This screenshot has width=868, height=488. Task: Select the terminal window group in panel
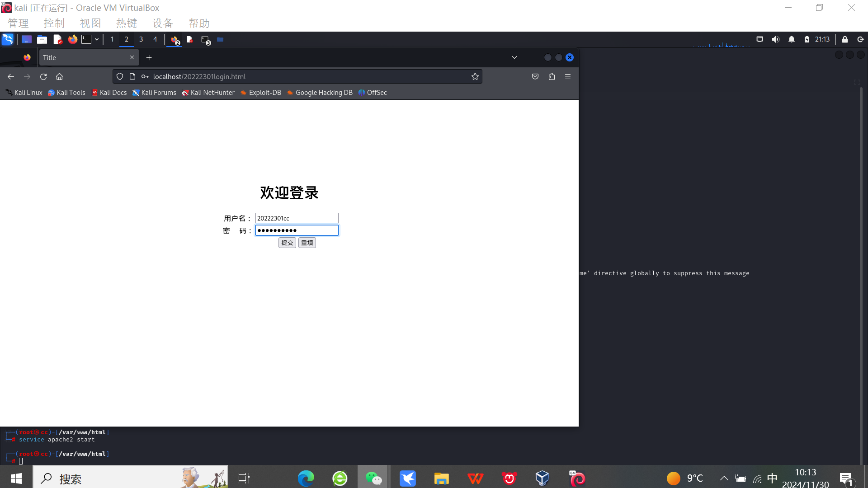(x=206, y=40)
